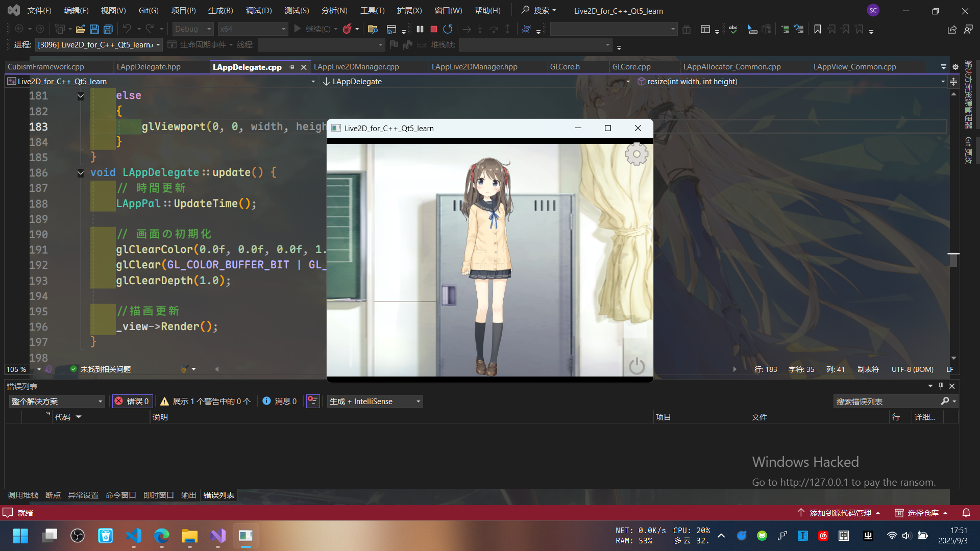Collapse the update() function code block
Image resolution: width=980 pixels, height=551 pixels.
[81, 173]
